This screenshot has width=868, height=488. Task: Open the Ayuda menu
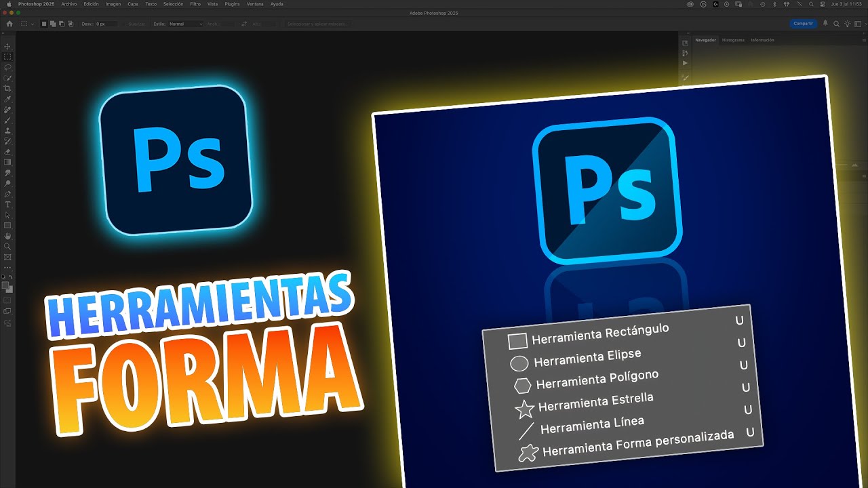click(x=277, y=4)
